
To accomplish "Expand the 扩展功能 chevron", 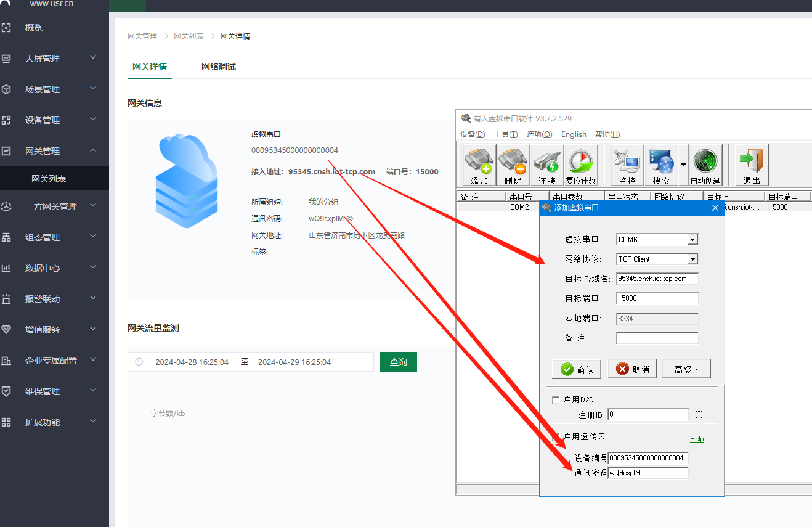I will click(x=93, y=421).
